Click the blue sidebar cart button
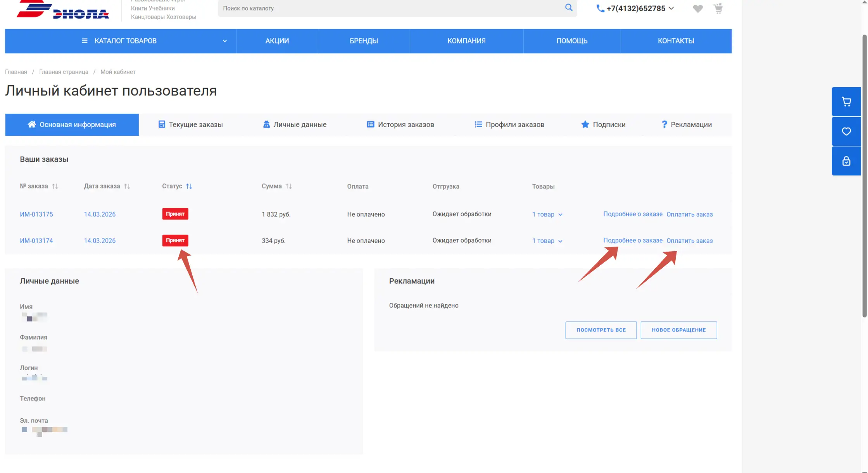868x473 pixels. pyautogui.click(x=846, y=102)
